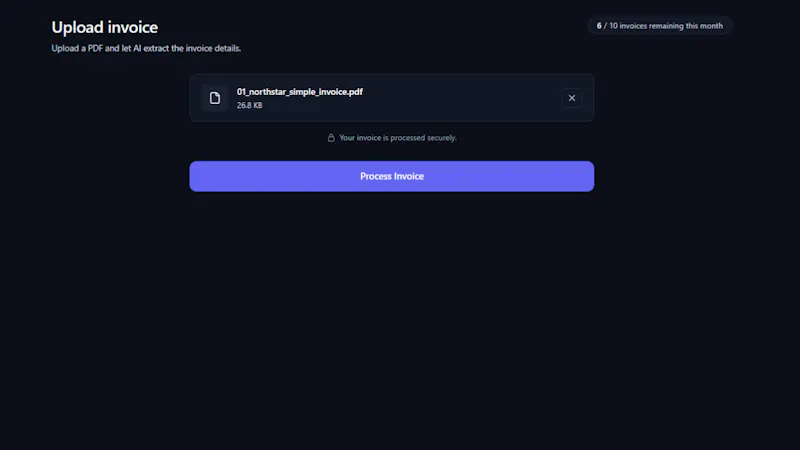Click 'AI extract the invoice details' phrase
This screenshot has height=450, width=800.
click(187, 48)
